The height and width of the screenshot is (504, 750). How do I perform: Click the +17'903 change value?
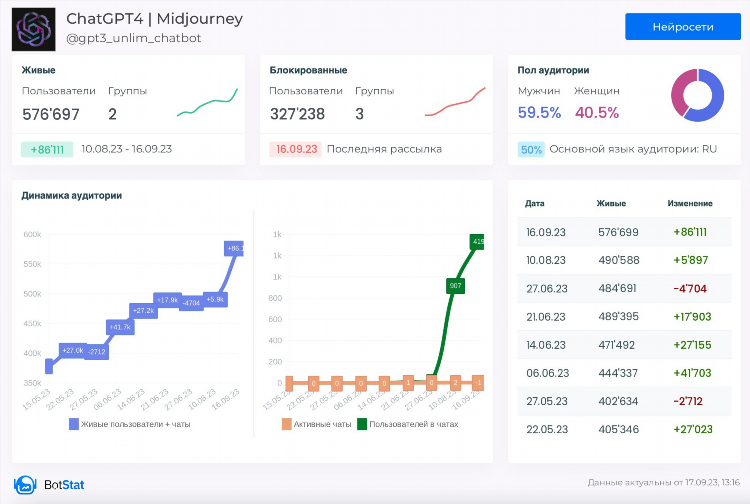pyautogui.click(x=692, y=317)
